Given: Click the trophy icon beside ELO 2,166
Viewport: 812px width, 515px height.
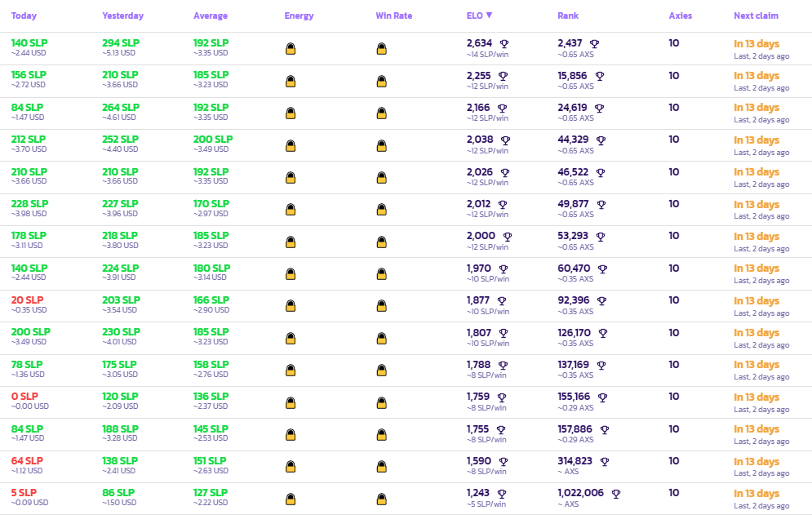Looking at the screenshot, I should 502,109.
